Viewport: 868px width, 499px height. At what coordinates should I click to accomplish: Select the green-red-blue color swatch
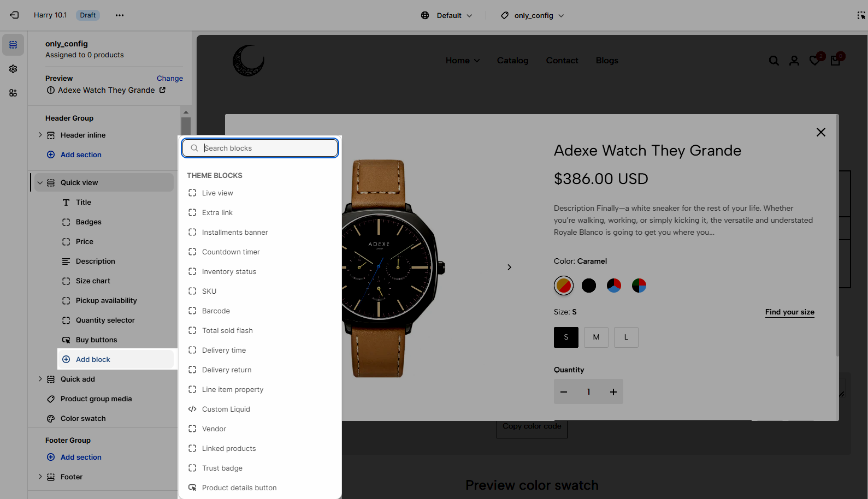(639, 286)
